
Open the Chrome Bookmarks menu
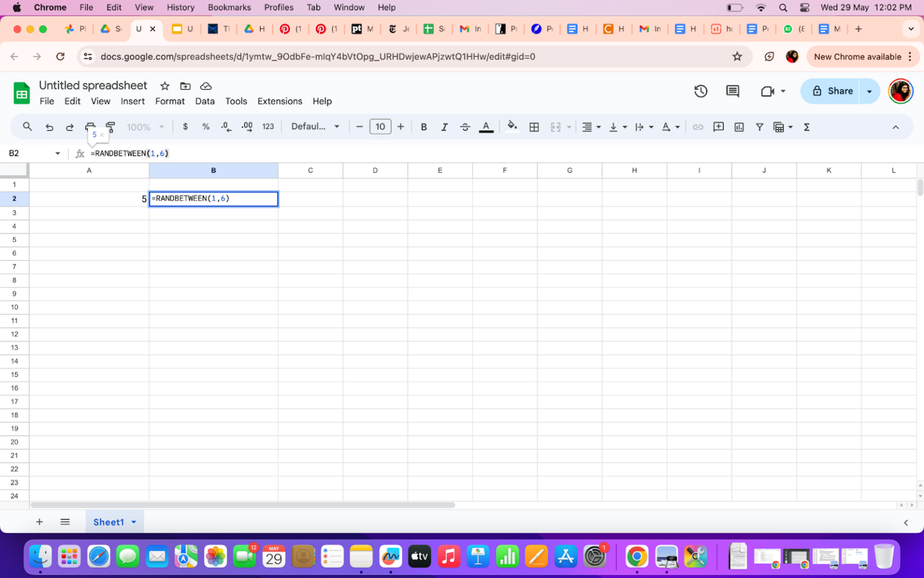click(x=229, y=7)
